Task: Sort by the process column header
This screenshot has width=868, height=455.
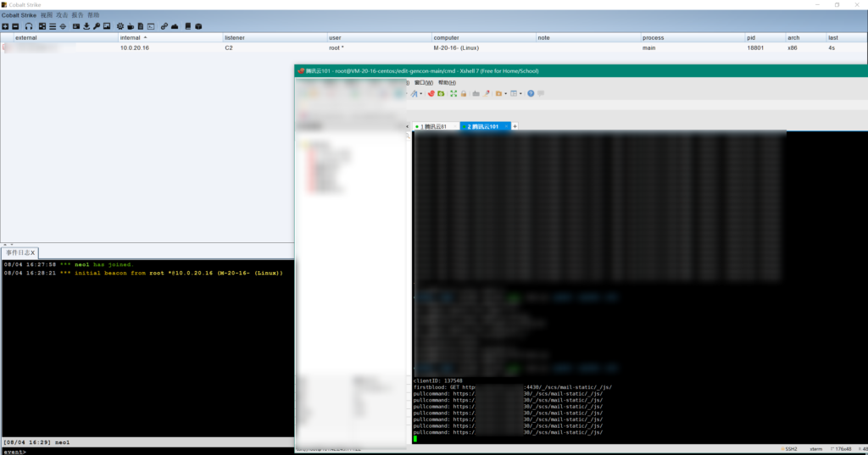Action: [693, 37]
